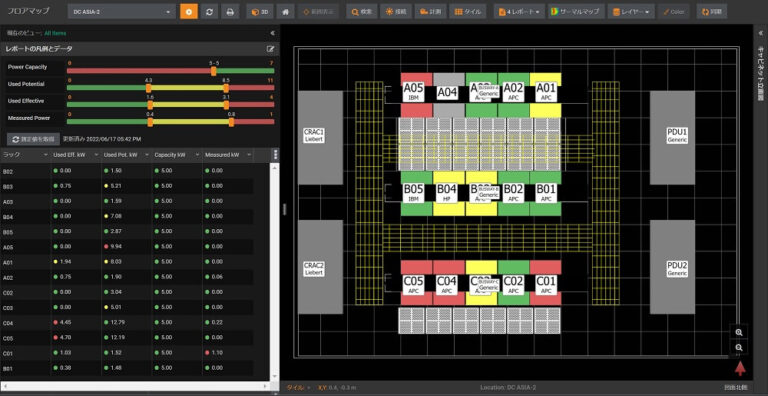Open the Used Eff. kW column menu
The width and height of the screenshot is (768, 396).
96,155
